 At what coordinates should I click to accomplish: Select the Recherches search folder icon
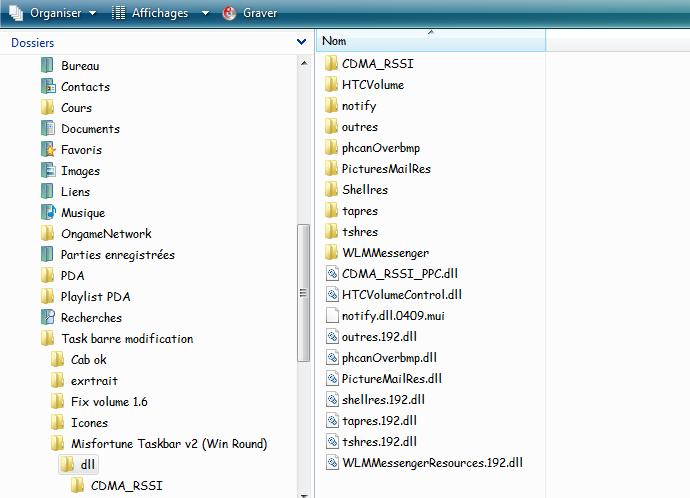[48, 318]
